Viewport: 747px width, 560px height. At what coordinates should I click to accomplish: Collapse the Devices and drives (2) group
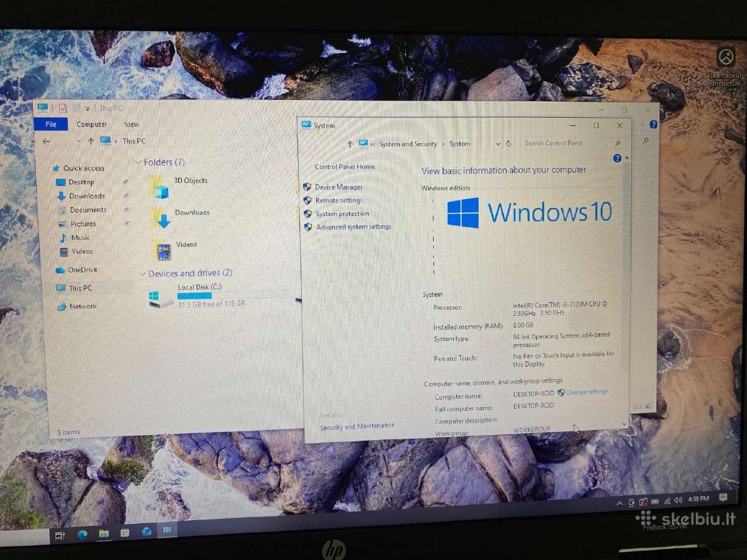coord(143,274)
